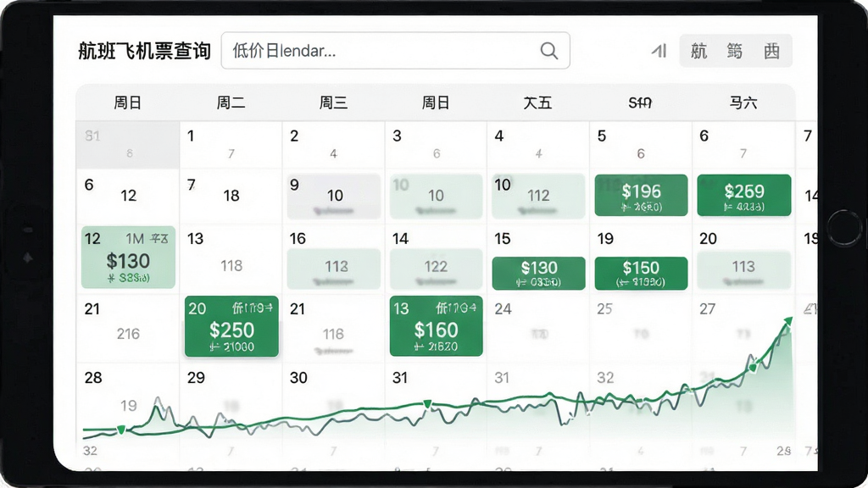Choose the $269 fare cell
This screenshot has width=868, height=488.
[x=744, y=196]
